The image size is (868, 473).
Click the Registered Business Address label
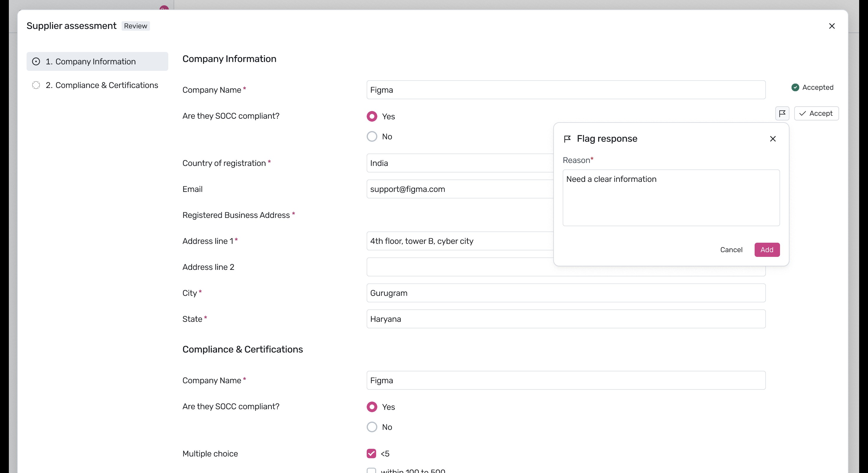[x=236, y=215]
